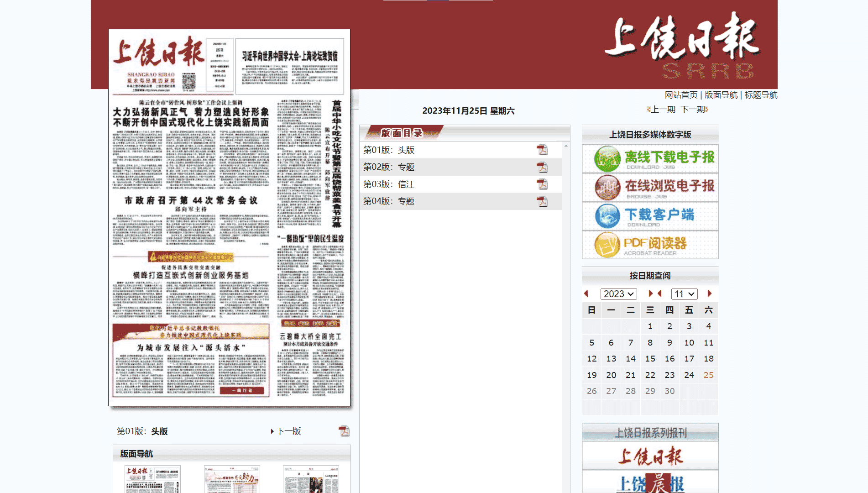
Task: Click the large front page newspaper image
Action: pyautogui.click(x=229, y=218)
